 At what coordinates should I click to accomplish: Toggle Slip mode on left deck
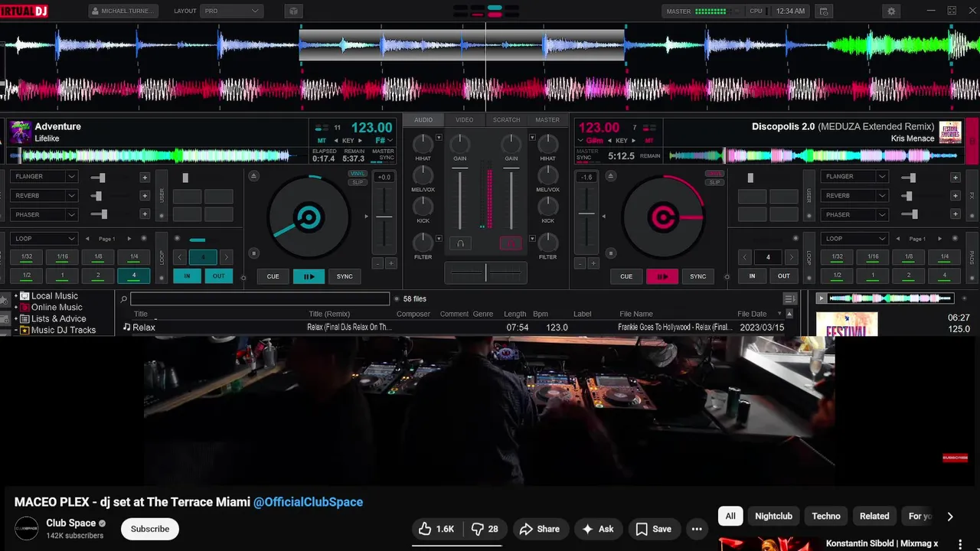(358, 182)
